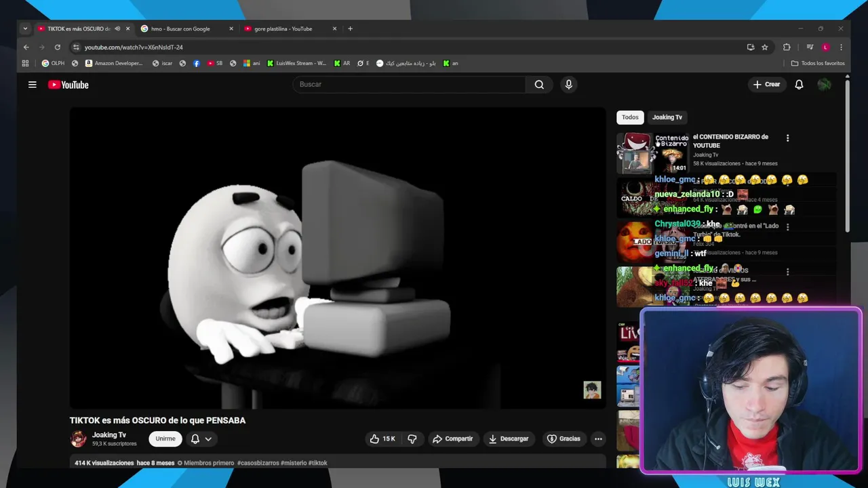Open YouTube notifications bell in header
The height and width of the screenshot is (488, 868).
(x=799, y=85)
